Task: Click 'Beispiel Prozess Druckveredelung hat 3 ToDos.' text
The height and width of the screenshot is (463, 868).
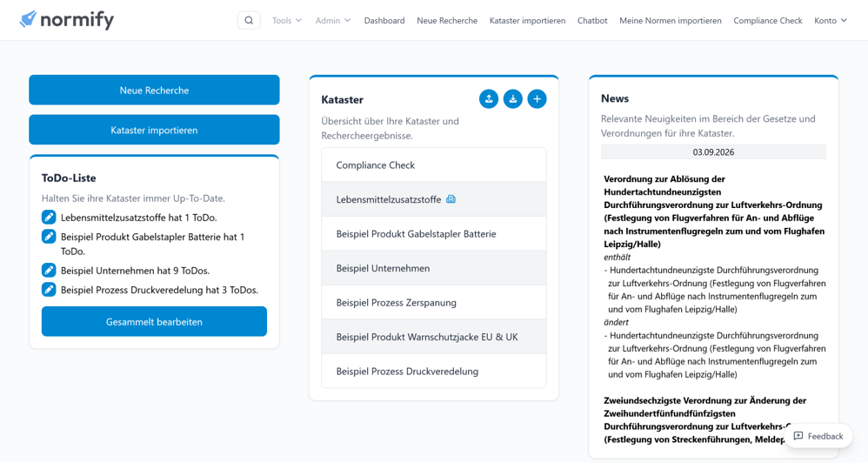Action: click(x=159, y=290)
